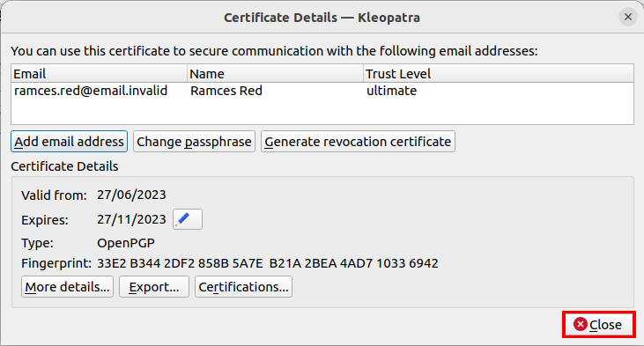Click the ultimate trust level cell
644x346 pixels.
391,91
